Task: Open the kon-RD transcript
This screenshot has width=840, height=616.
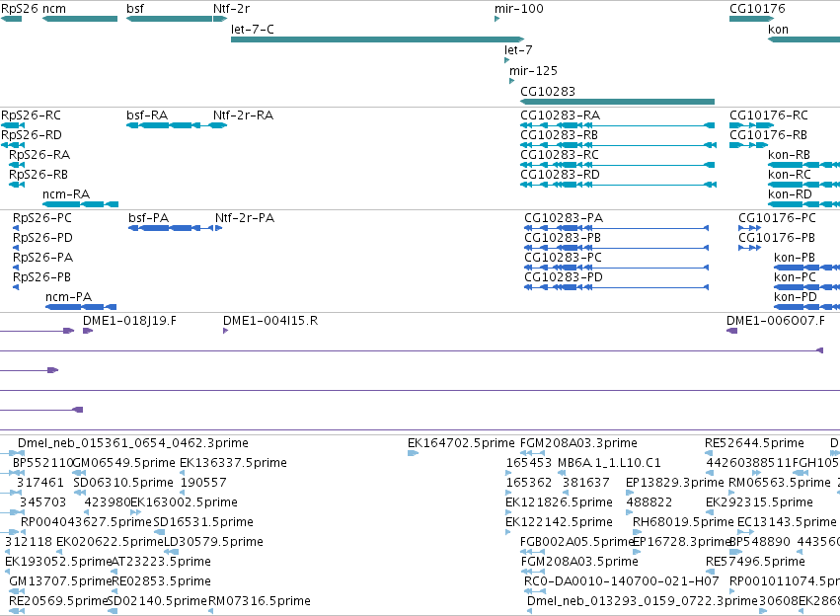Action: click(790, 193)
